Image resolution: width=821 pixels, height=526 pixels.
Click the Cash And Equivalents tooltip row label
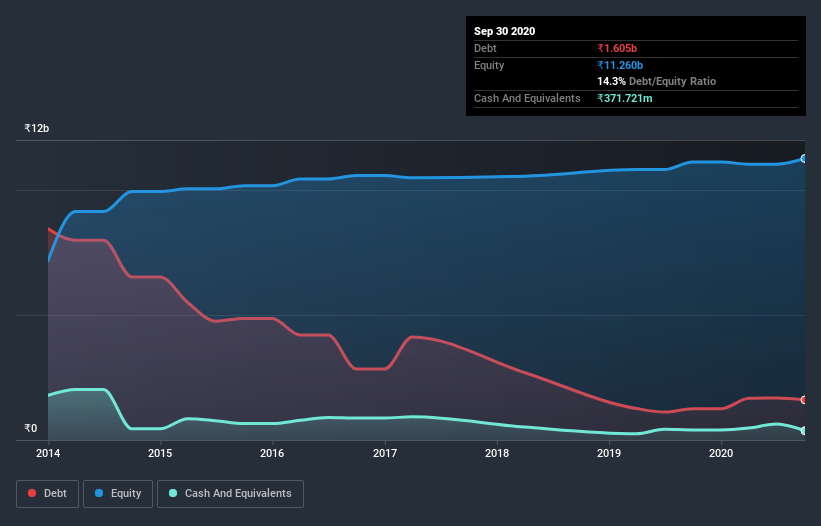(x=527, y=98)
